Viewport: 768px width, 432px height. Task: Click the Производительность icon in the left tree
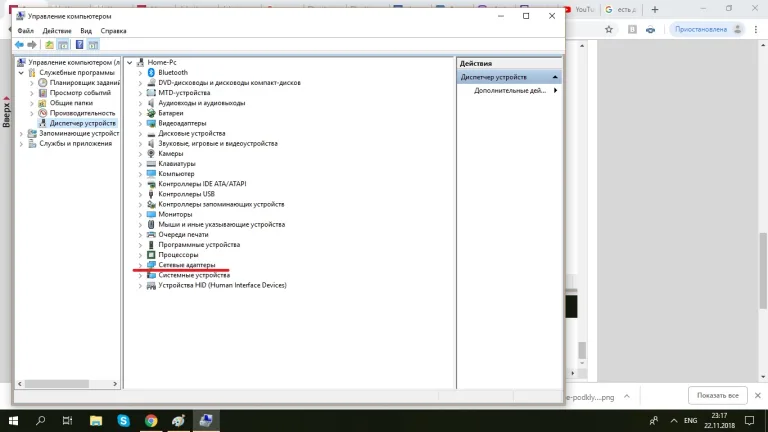[x=43, y=113]
